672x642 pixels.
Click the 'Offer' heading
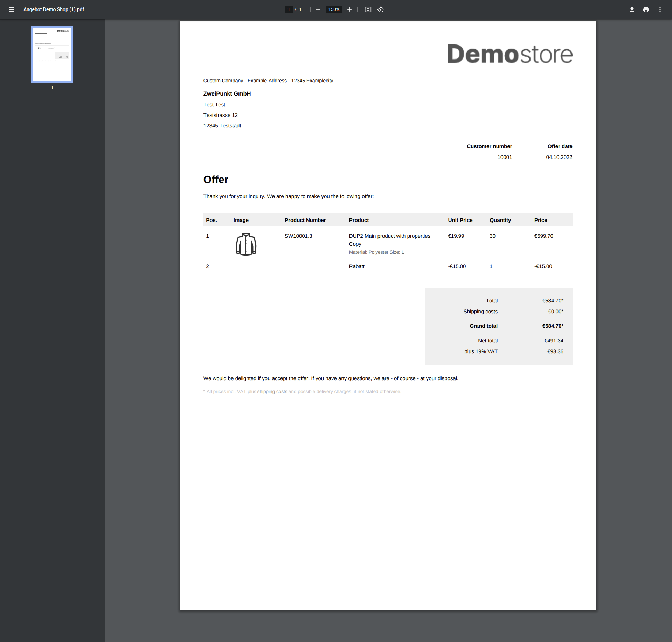[x=216, y=180]
